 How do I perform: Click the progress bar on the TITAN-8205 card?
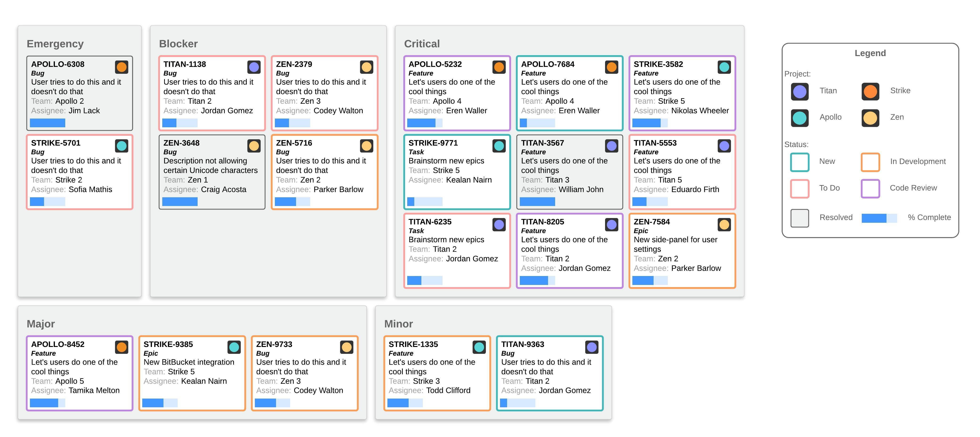coord(537,280)
